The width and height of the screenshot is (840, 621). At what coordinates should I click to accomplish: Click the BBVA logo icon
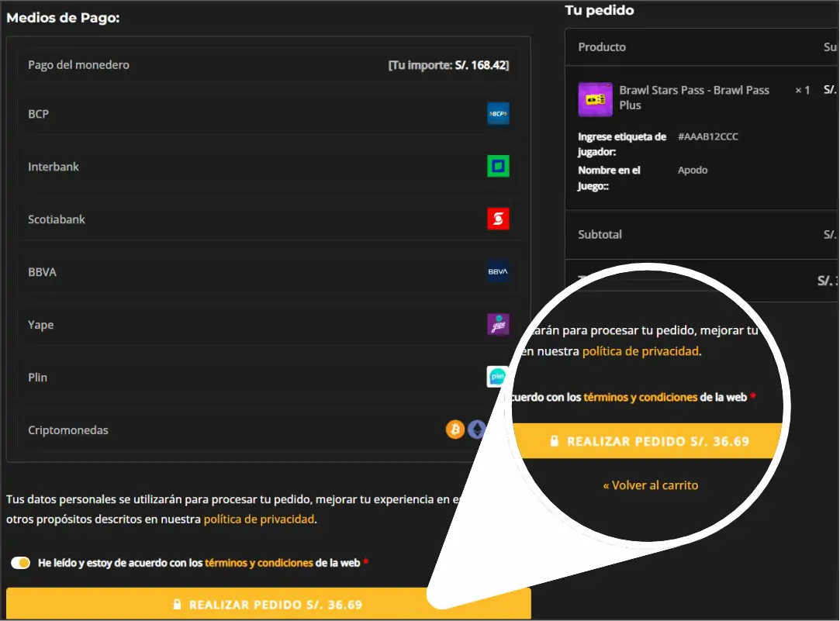498,271
